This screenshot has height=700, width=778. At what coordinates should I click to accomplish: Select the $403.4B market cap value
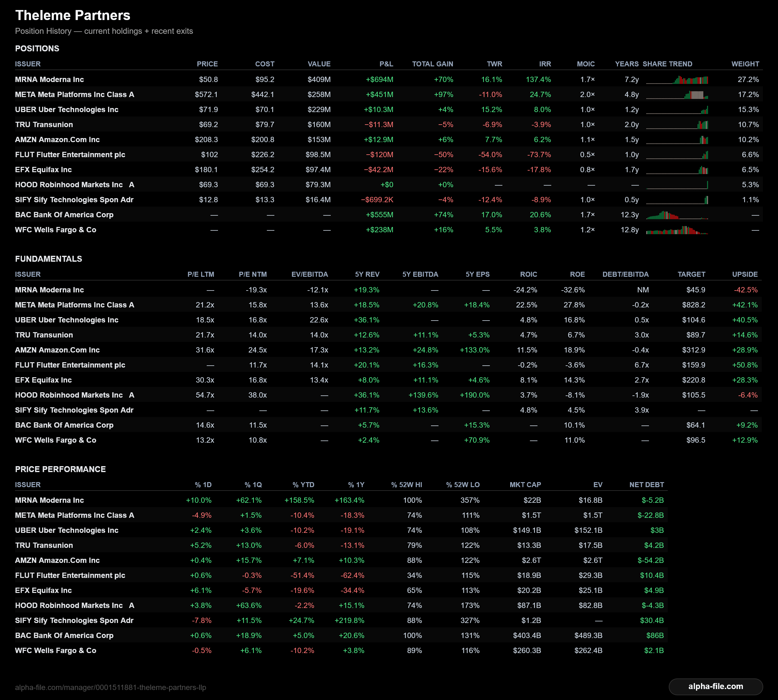(527, 636)
